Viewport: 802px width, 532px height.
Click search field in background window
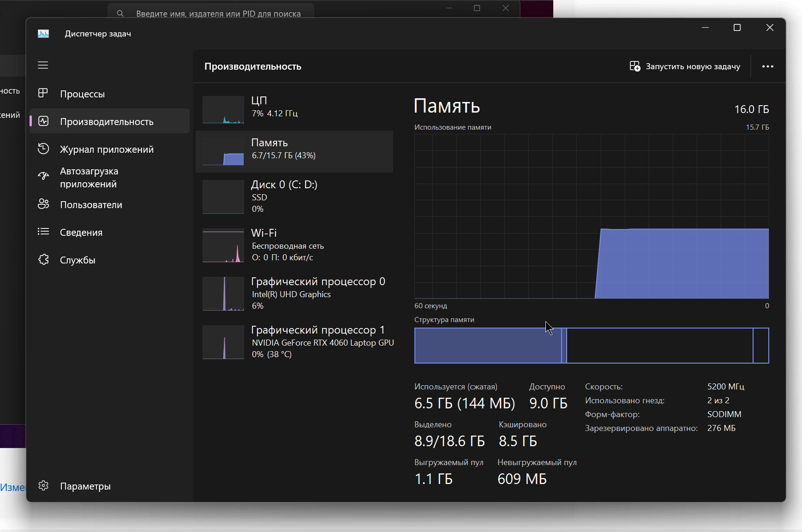click(211, 11)
